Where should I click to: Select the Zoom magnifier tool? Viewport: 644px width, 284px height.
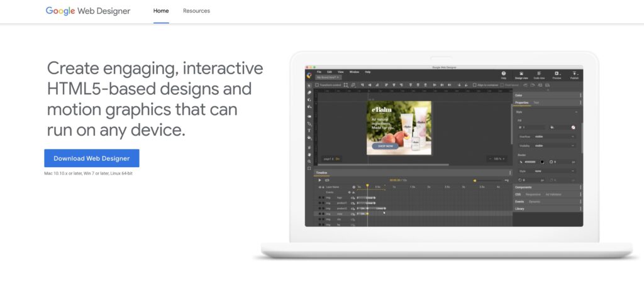click(309, 161)
